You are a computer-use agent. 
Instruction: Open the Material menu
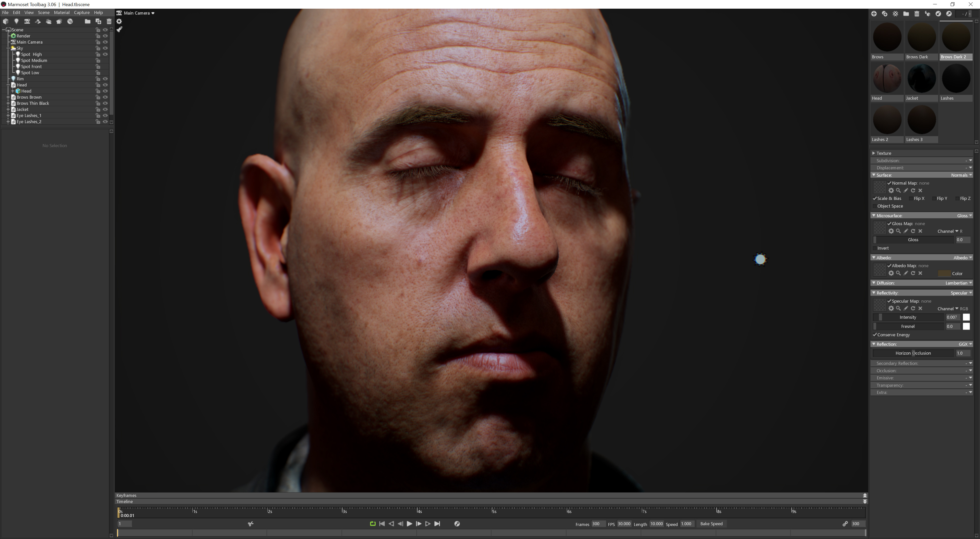click(62, 12)
